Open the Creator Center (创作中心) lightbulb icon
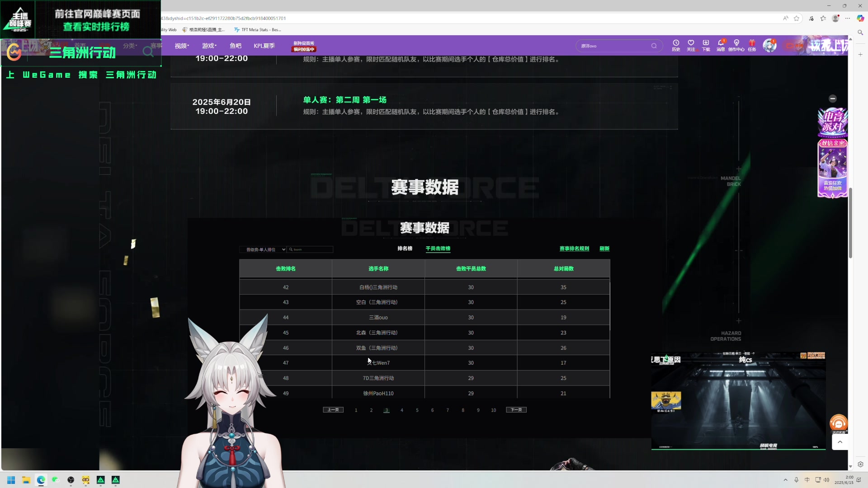Viewport: 868px width, 488px height. pos(736,45)
